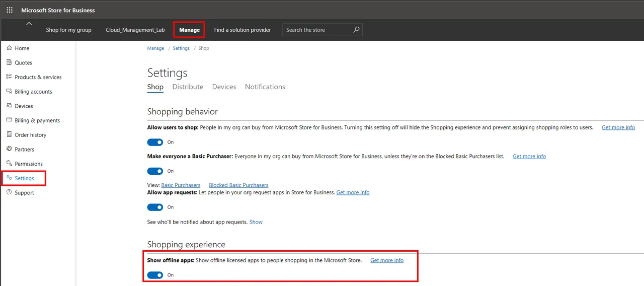Open Find a solution provider

(x=243, y=30)
